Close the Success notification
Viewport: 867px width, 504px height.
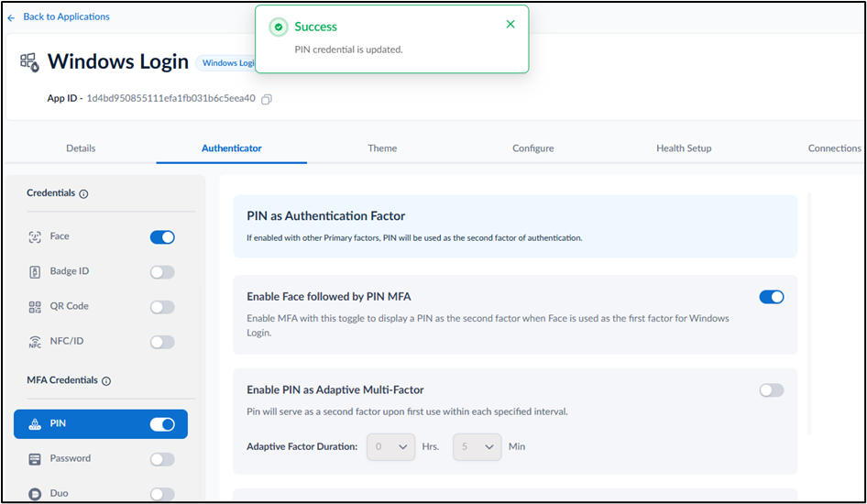pos(510,24)
